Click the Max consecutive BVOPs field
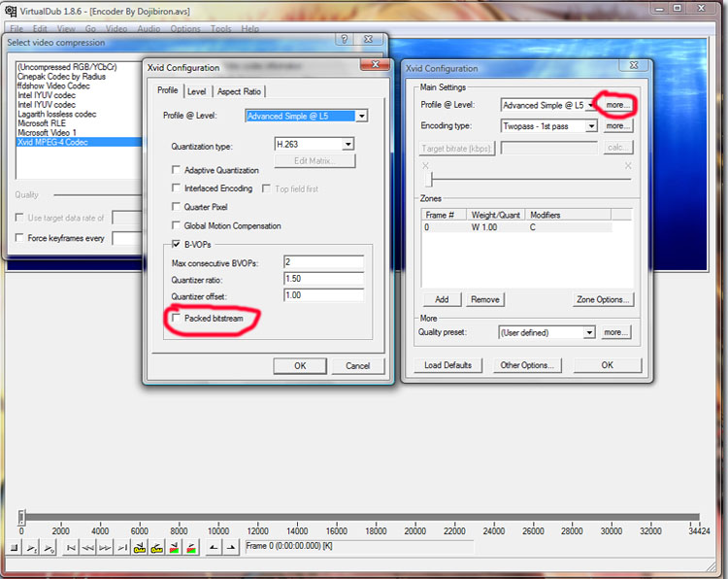 pyautogui.click(x=323, y=262)
